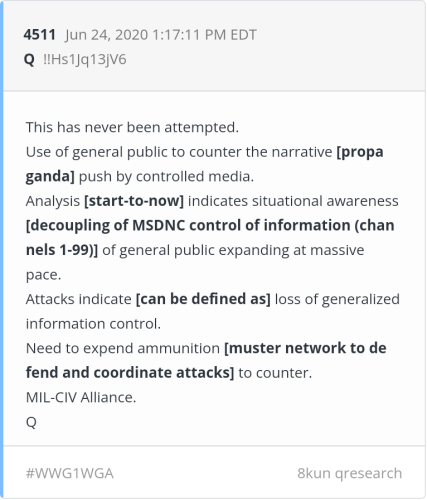Select the Jun 24, 2020 timestamp
Image resolution: width=427 pixels, height=500 pixels.
click(161, 35)
